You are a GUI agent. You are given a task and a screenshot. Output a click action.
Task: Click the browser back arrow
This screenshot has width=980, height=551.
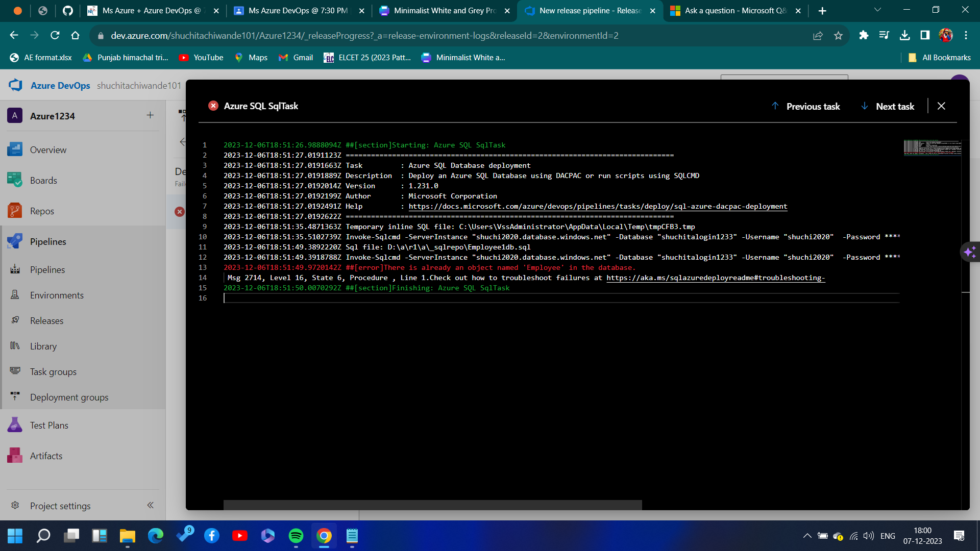14,35
